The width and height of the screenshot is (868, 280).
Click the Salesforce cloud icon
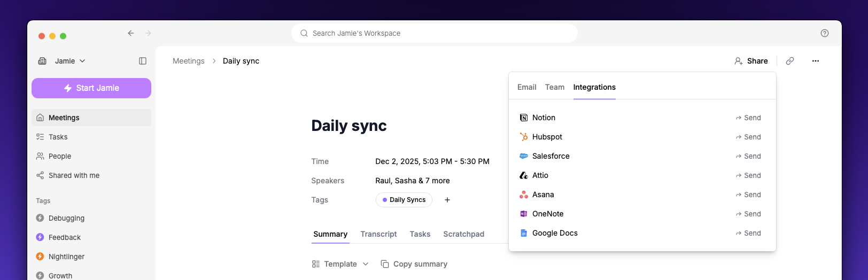coord(524,156)
